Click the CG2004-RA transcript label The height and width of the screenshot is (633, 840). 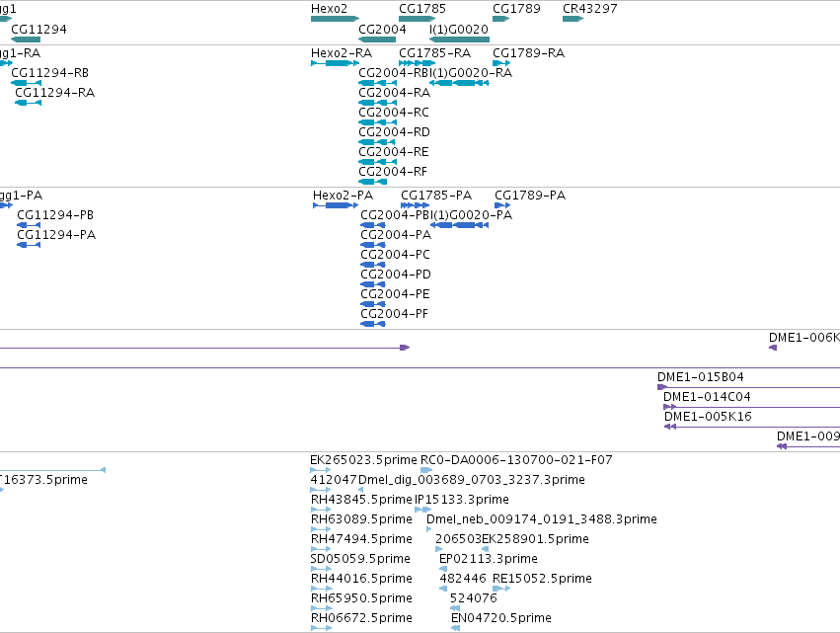pos(394,93)
